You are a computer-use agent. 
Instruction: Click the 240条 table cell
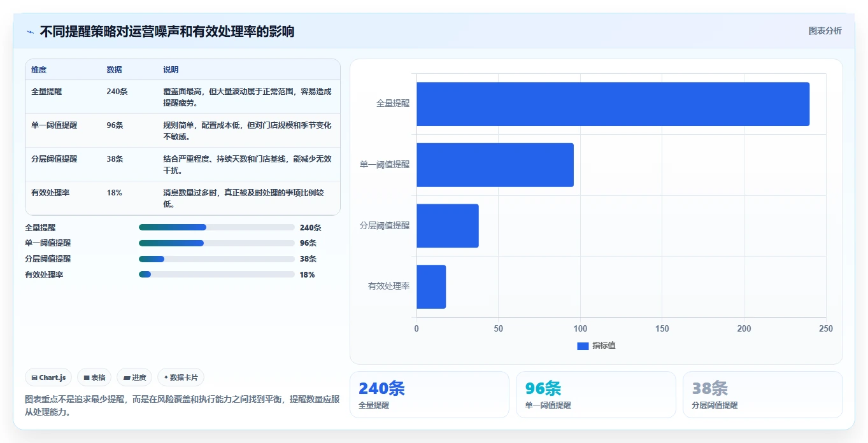(117, 92)
